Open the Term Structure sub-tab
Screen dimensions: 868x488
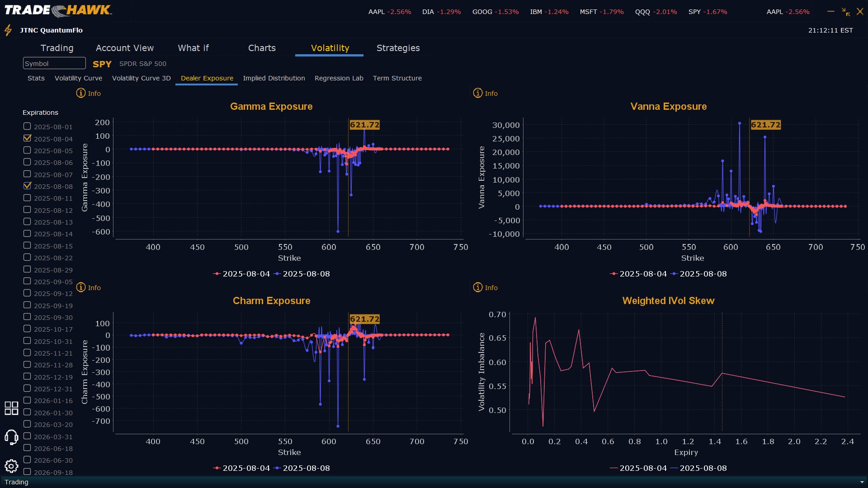click(x=397, y=78)
